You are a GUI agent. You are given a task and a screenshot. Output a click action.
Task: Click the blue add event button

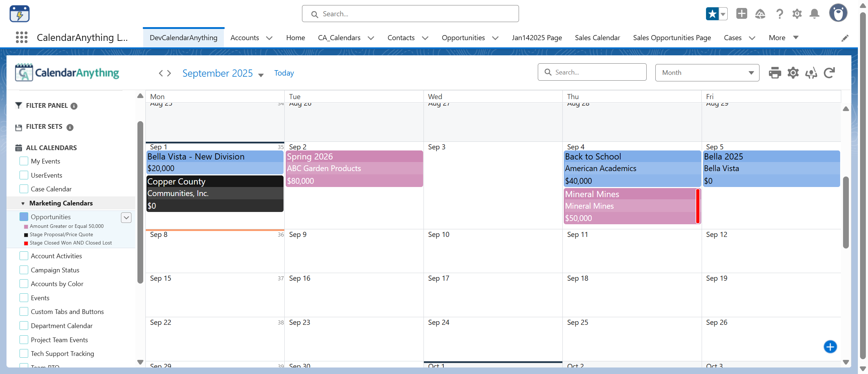coord(830,347)
